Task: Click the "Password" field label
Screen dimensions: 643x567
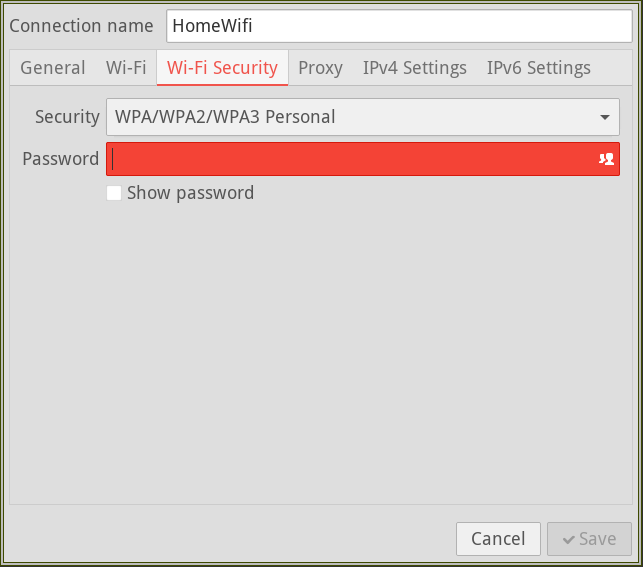Action: [60, 159]
